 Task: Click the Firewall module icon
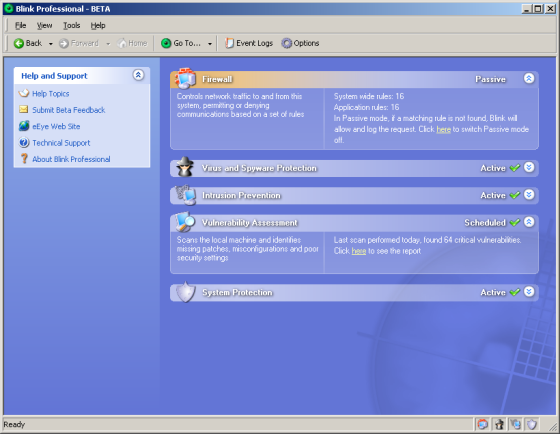(185, 78)
